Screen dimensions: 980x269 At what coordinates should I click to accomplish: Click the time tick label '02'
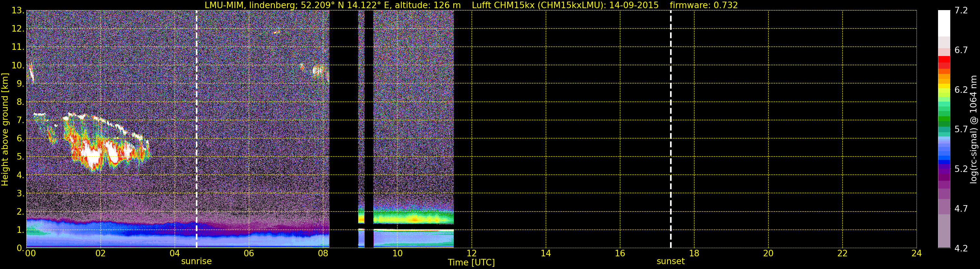pyautogui.click(x=101, y=253)
